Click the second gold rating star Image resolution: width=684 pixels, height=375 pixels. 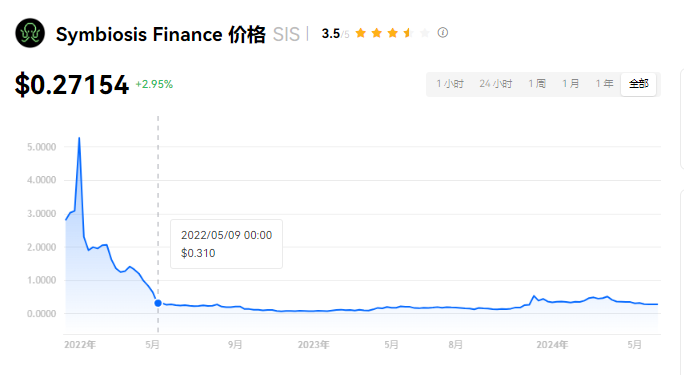(376, 33)
